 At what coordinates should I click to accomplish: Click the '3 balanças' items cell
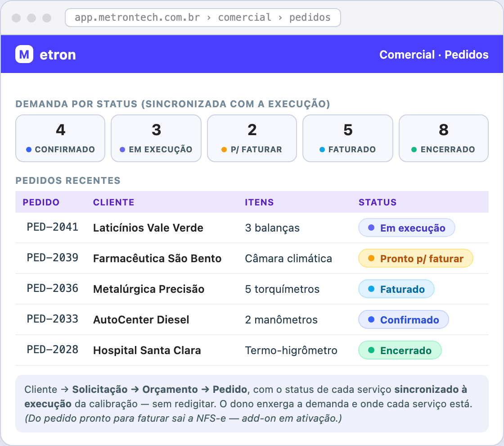(x=272, y=228)
